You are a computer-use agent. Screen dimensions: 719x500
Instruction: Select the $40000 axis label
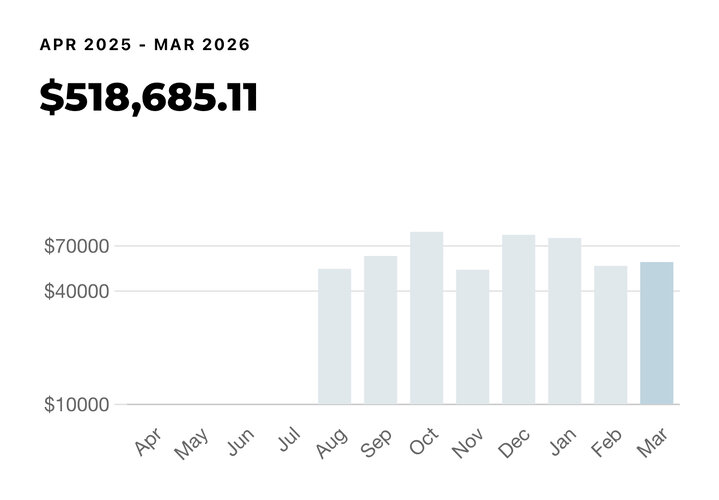tap(77, 291)
